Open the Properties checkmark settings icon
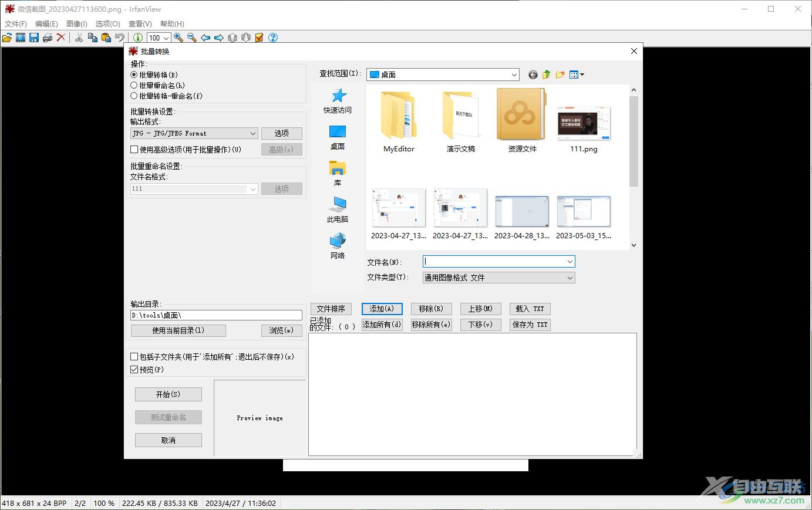Image resolution: width=812 pixels, height=510 pixels. coord(260,38)
